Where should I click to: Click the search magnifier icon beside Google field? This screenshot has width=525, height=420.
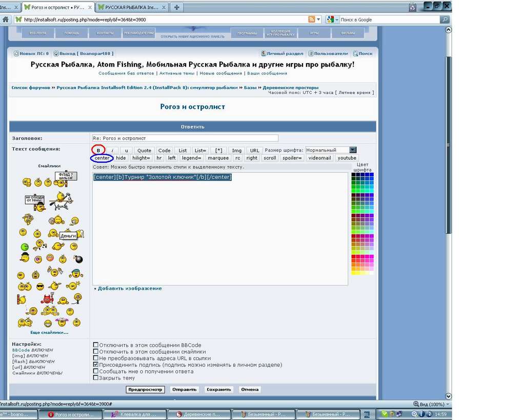pos(445,19)
